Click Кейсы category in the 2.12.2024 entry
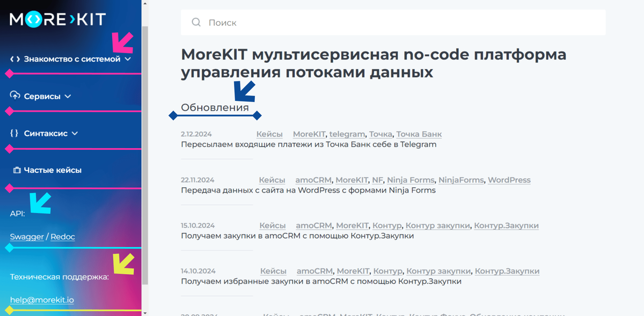The image size is (644, 316). pyautogui.click(x=269, y=134)
